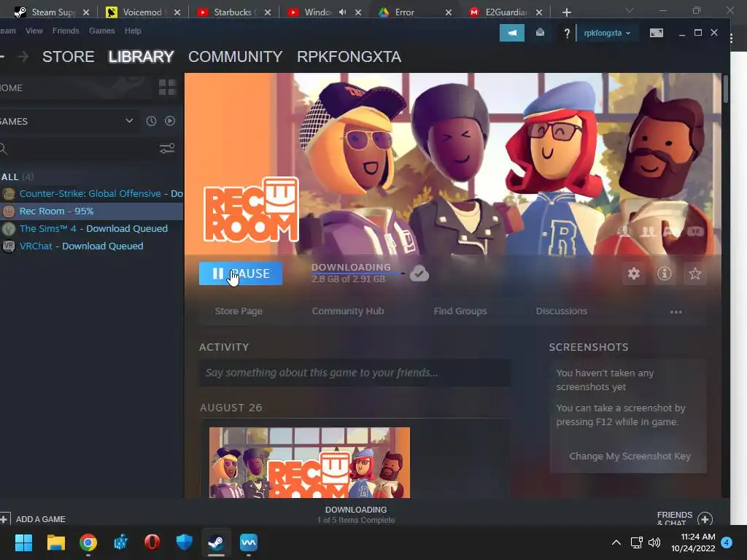747x560 pixels.
Task: Open Community Hub link
Action: (x=348, y=311)
